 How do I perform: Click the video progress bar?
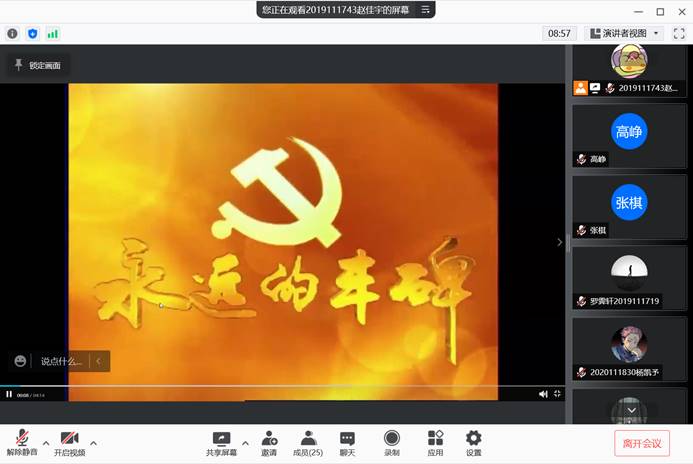click(x=280, y=386)
